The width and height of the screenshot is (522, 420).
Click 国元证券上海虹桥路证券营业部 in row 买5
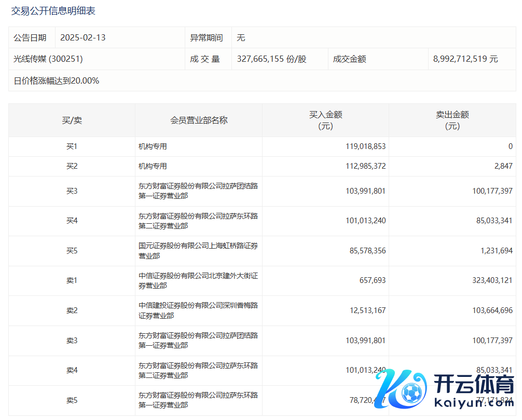tap(198, 251)
